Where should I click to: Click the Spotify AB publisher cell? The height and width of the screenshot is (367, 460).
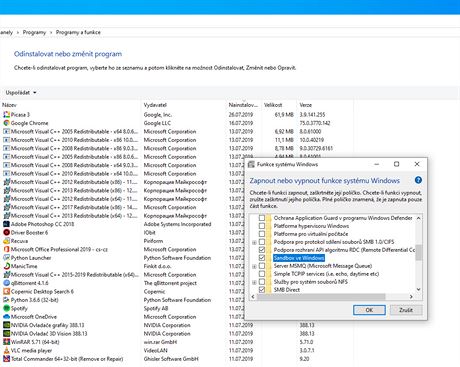coord(156,308)
